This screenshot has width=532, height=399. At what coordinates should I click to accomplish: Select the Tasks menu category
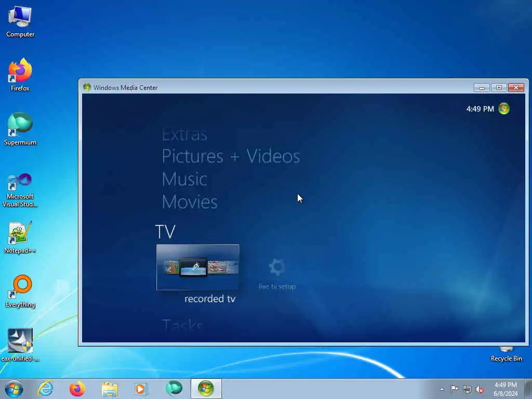(182, 325)
